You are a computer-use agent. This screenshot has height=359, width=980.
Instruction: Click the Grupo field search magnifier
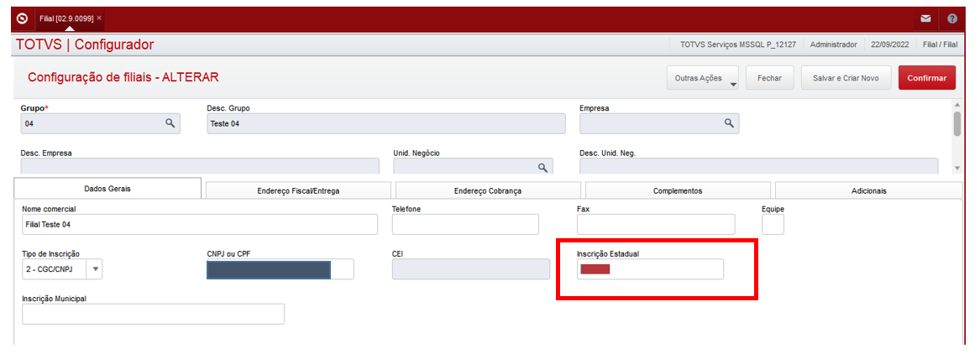[x=170, y=123]
